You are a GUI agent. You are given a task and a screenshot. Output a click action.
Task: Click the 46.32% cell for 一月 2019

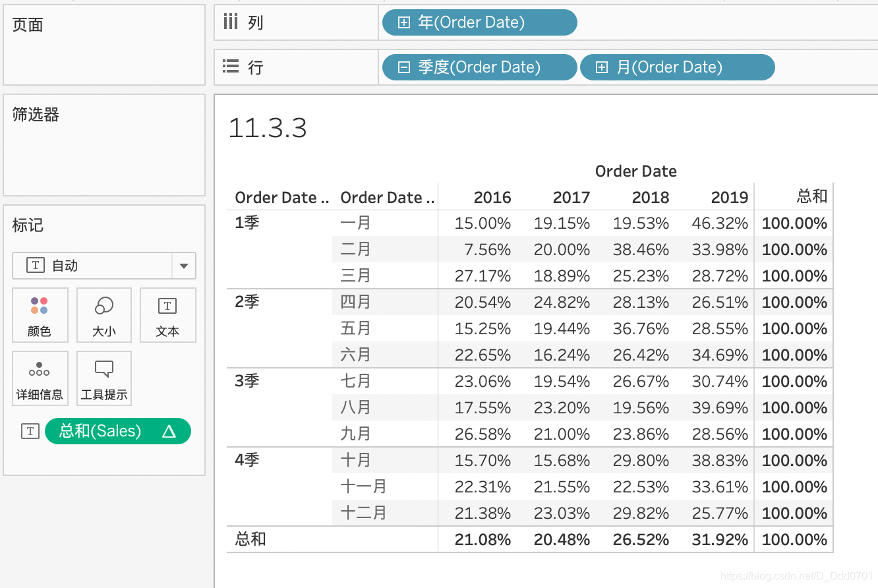[720, 223]
